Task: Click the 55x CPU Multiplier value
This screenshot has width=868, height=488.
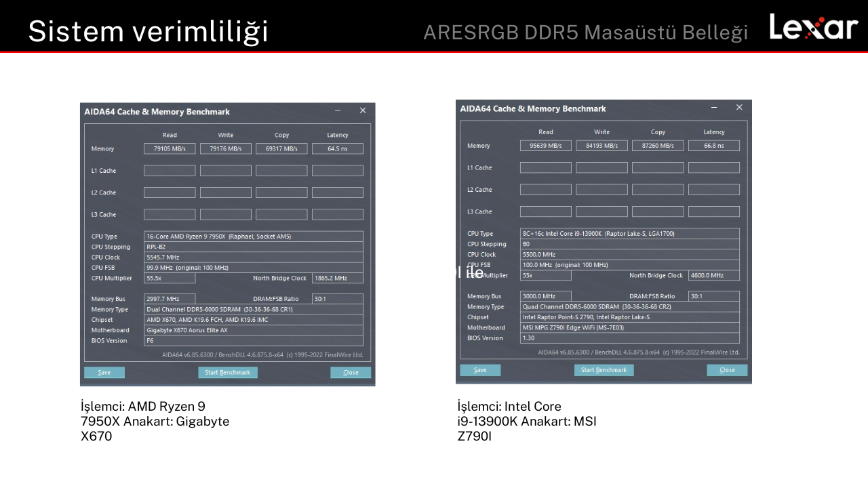Action: pos(546,275)
